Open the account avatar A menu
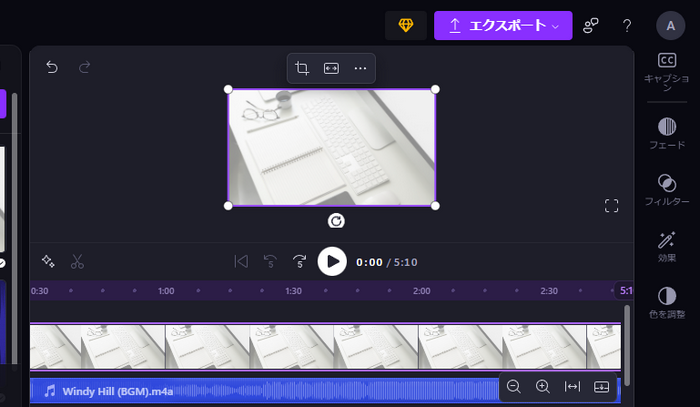Image resolution: width=700 pixels, height=407 pixels. tap(671, 25)
